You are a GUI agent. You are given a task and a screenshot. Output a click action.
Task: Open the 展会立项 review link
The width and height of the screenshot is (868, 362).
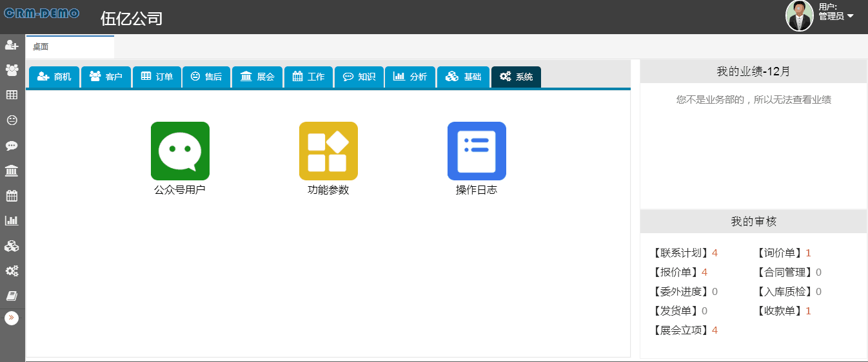(685, 330)
